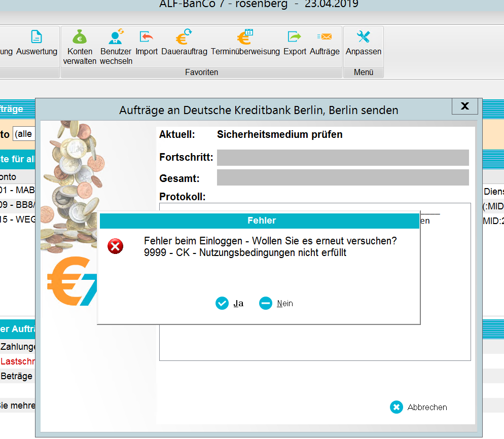Click the Abbrechen cross icon

(397, 407)
